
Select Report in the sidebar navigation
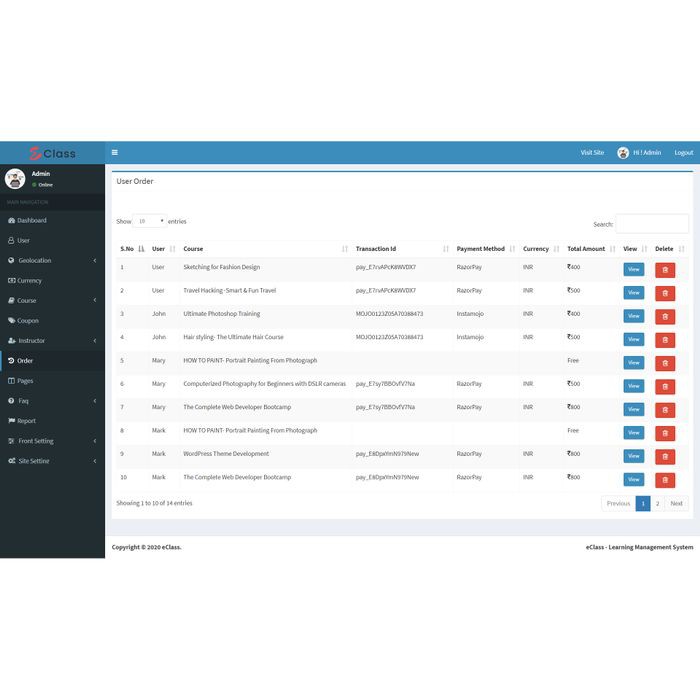click(x=26, y=421)
